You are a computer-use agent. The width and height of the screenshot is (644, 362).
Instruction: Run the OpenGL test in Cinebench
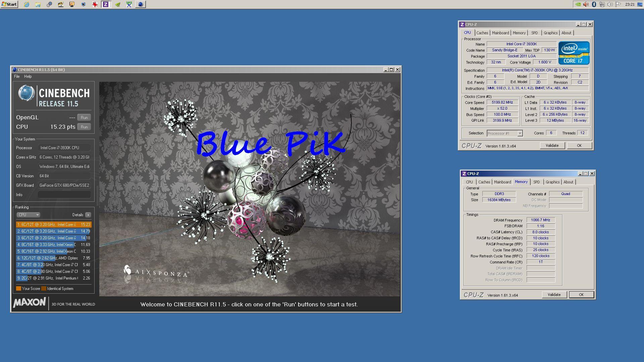pyautogui.click(x=84, y=118)
